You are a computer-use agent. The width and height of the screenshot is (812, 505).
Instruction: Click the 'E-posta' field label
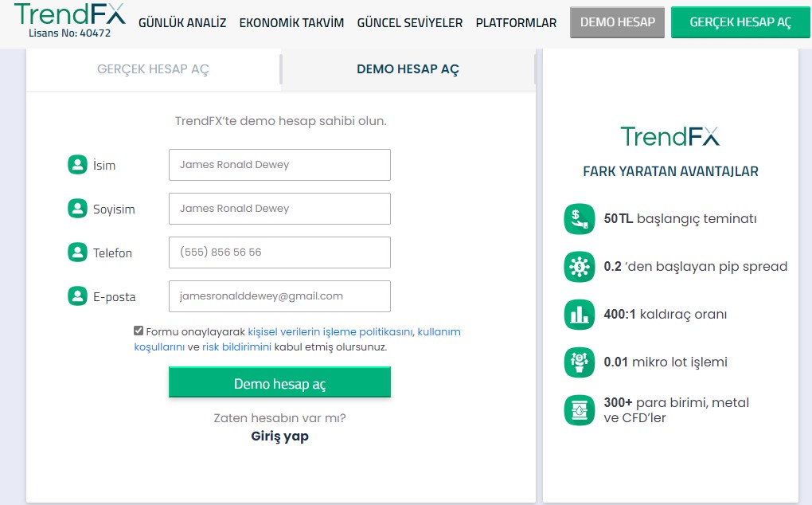(115, 297)
